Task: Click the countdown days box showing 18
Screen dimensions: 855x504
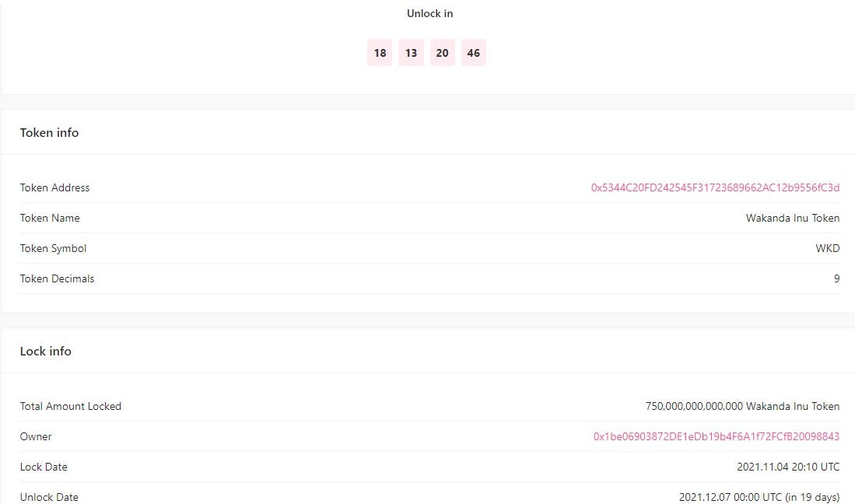Action: tap(380, 53)
